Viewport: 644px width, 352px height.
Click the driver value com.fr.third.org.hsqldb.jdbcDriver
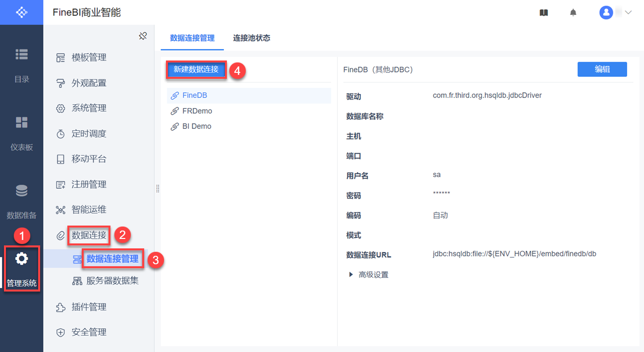coord(487,95)
